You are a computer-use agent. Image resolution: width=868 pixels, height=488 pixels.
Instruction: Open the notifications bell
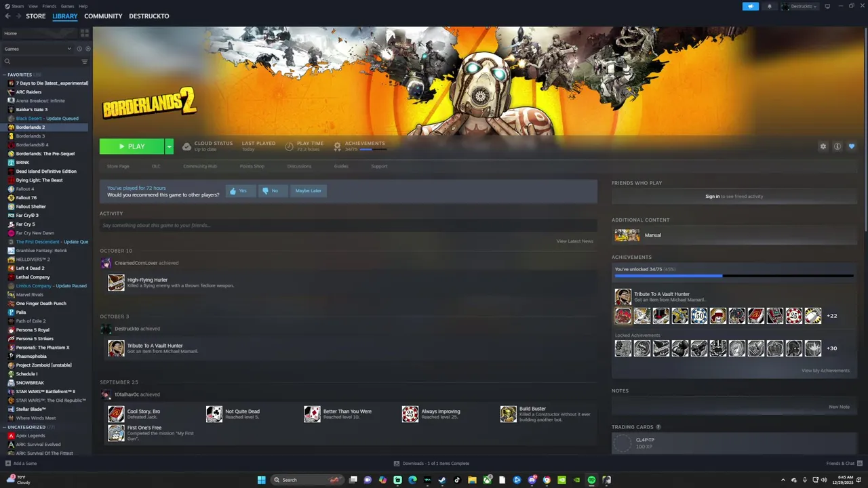(x=769, y=6)
